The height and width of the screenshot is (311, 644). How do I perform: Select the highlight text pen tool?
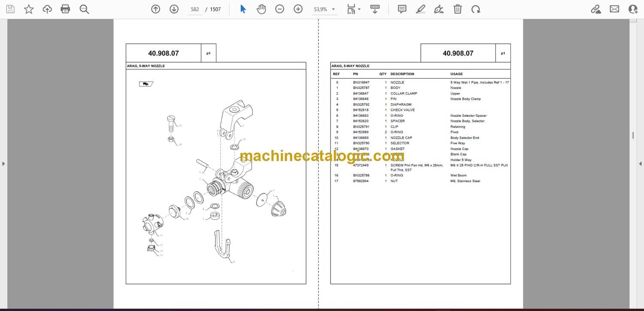tap(421, 9)
